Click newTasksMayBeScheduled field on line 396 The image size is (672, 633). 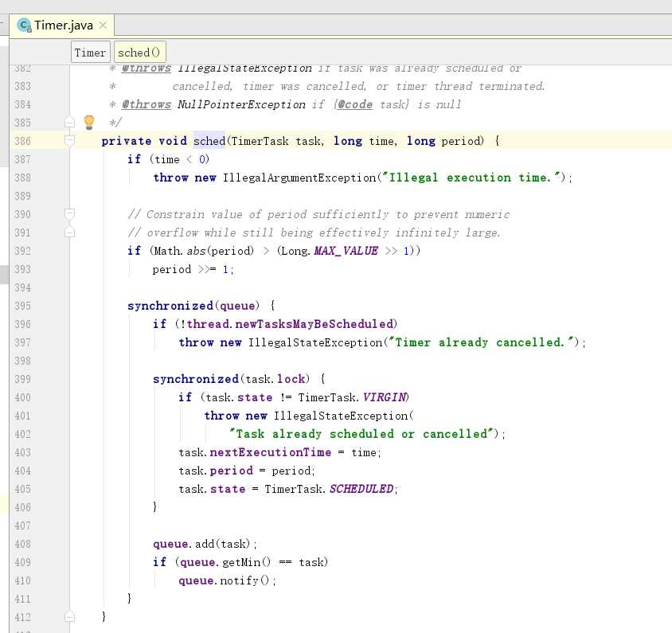tap(315, 324)
